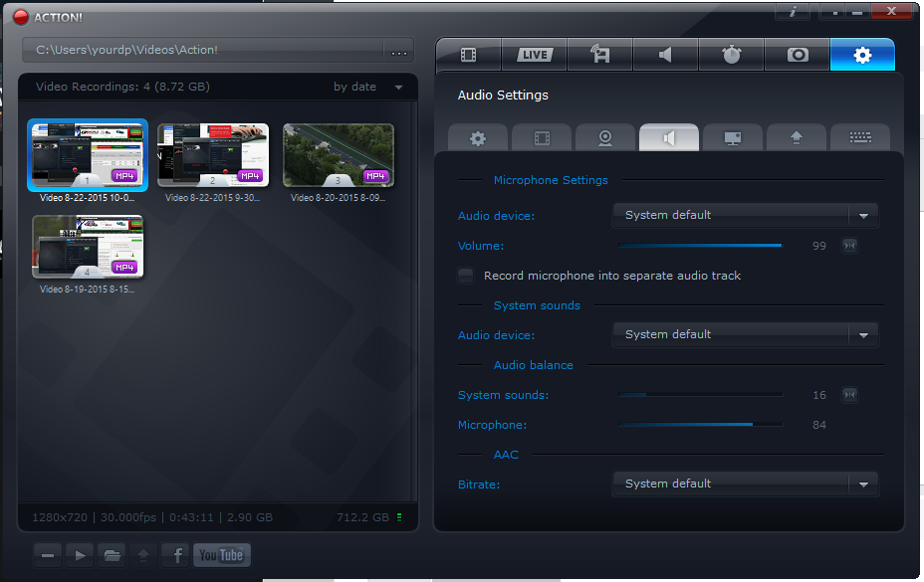Select the video settings film sub-tab

[x=542, y=138]
